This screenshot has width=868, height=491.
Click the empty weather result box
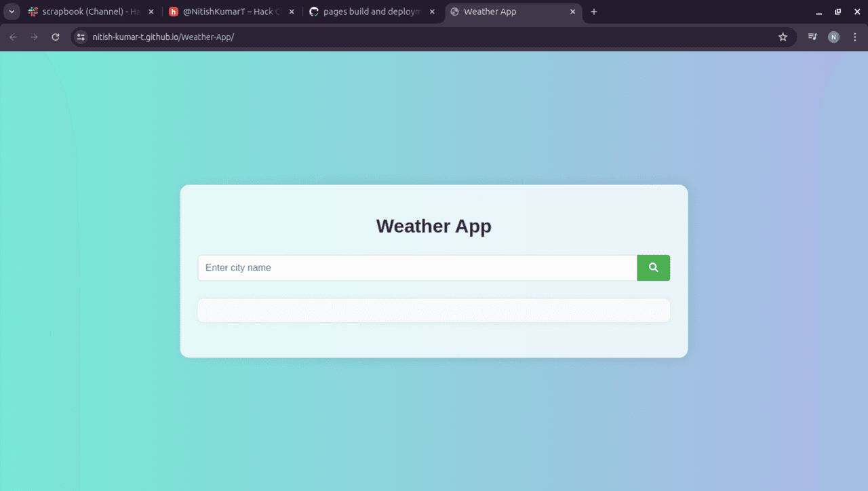point(434,311)
